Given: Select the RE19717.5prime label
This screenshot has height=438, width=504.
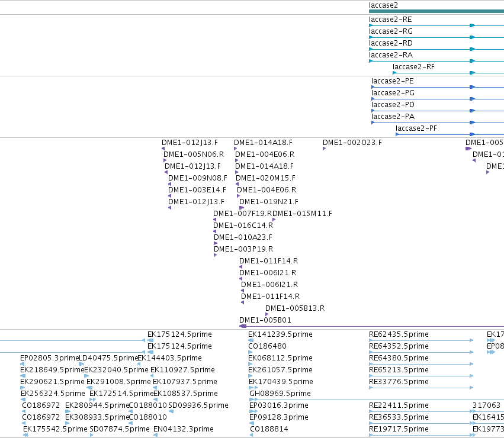Looking at the screenshot, I should pyautogui.click(x=399, y=429).
